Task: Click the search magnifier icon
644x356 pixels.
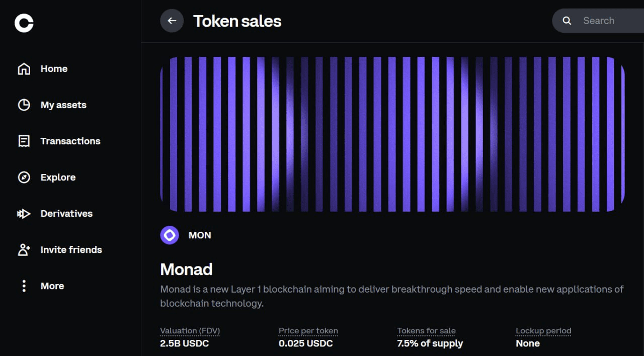Action: [x=567, y=21]
